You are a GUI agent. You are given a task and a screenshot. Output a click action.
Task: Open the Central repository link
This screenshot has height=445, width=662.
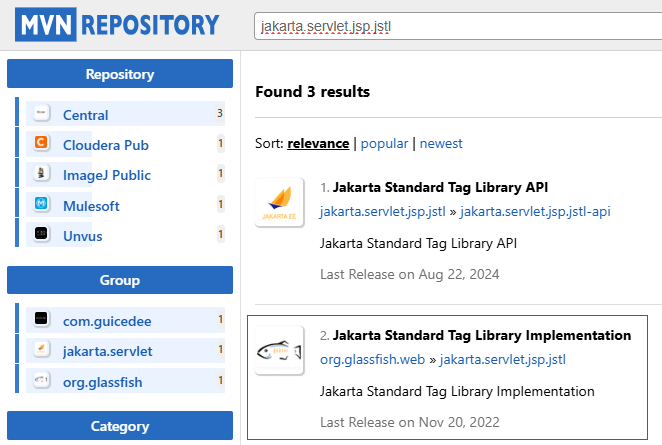tap(86, 115)
